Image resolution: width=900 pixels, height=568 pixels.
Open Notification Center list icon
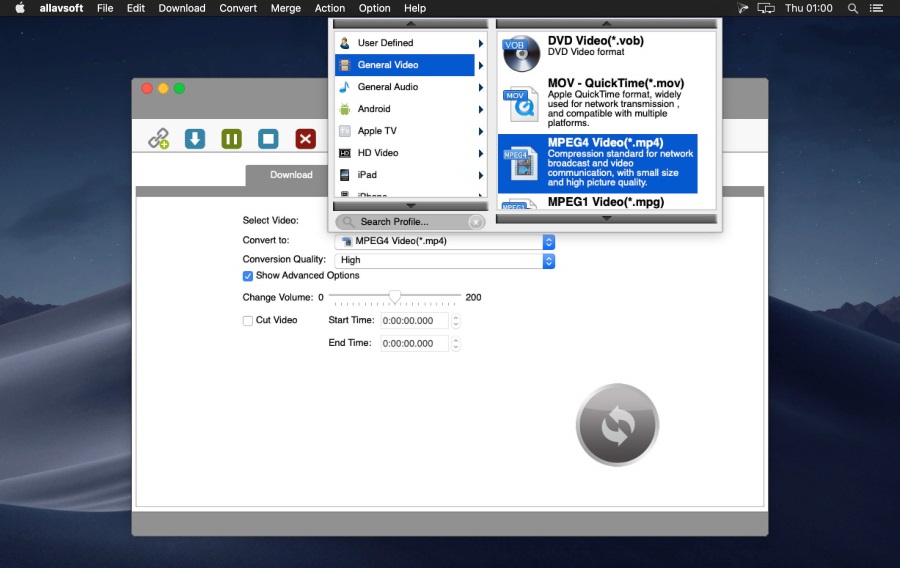point(876,8)
